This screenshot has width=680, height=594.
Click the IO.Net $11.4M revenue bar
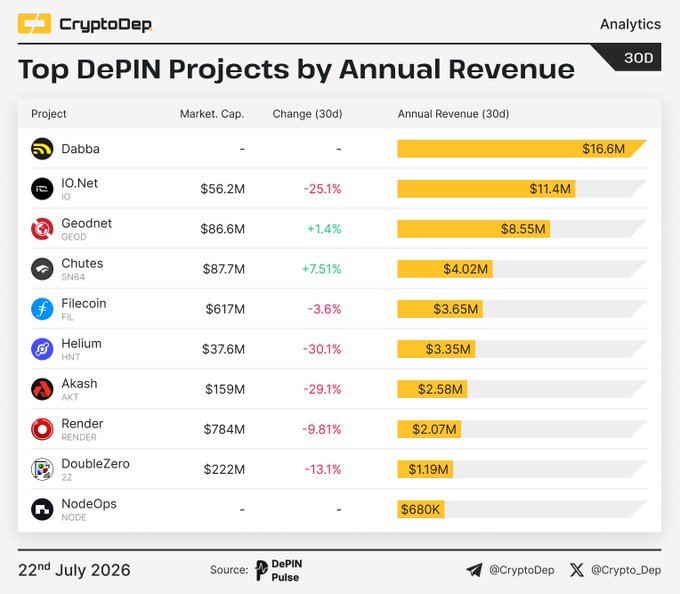[x=487, y=189]
